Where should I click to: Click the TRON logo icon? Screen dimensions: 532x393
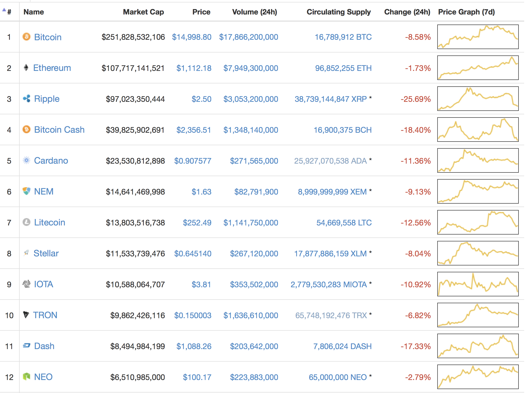(x=26, y=315)
